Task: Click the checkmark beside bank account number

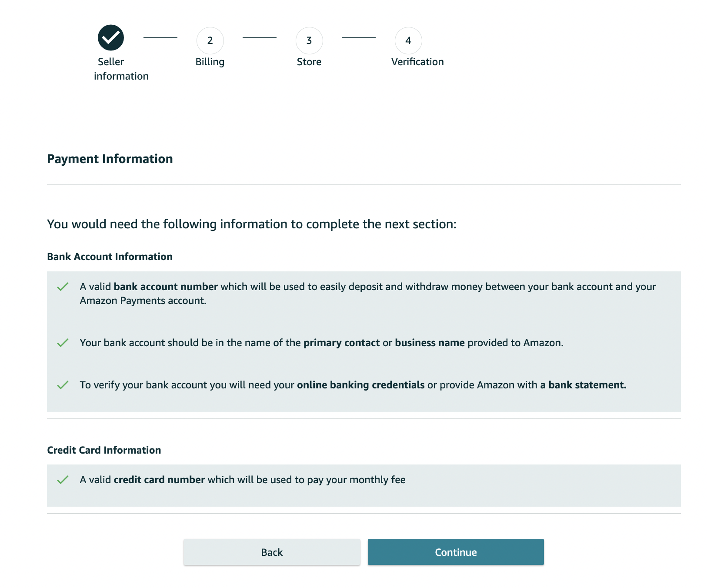Action: click(x=63, y=287)
